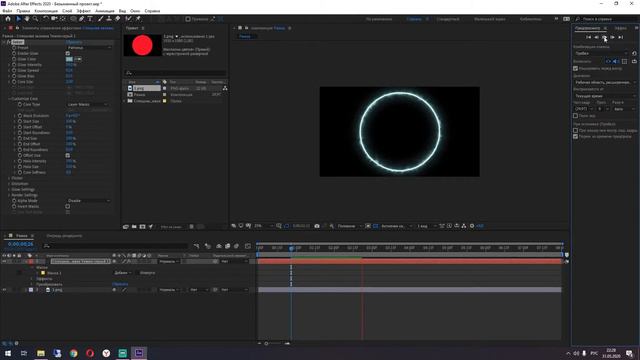Image resolution: width=640 pixels, height=360 pixels.
Task: Open the Композиция menu
Action: (x=46, y=11)
